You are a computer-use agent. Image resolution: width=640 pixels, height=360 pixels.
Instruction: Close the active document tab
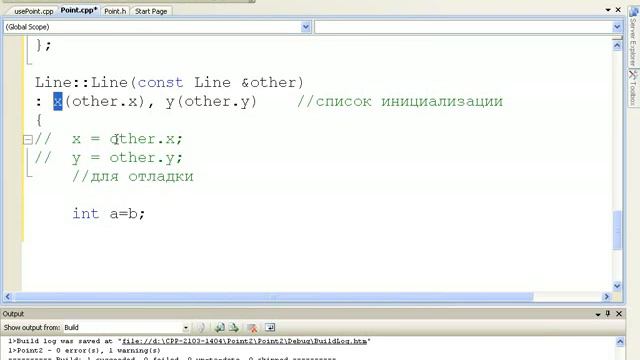(618, 9)
